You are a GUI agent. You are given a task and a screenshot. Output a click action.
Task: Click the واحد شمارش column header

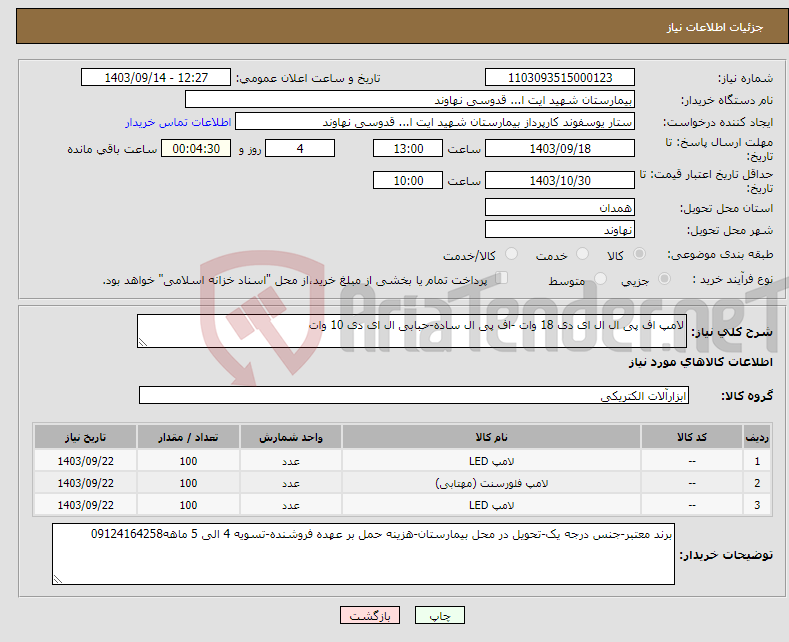[291, 437]
